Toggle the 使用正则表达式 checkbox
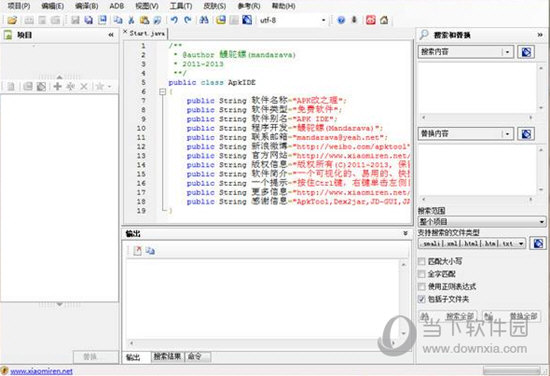The image size is (550, 376). click(422, 287)
